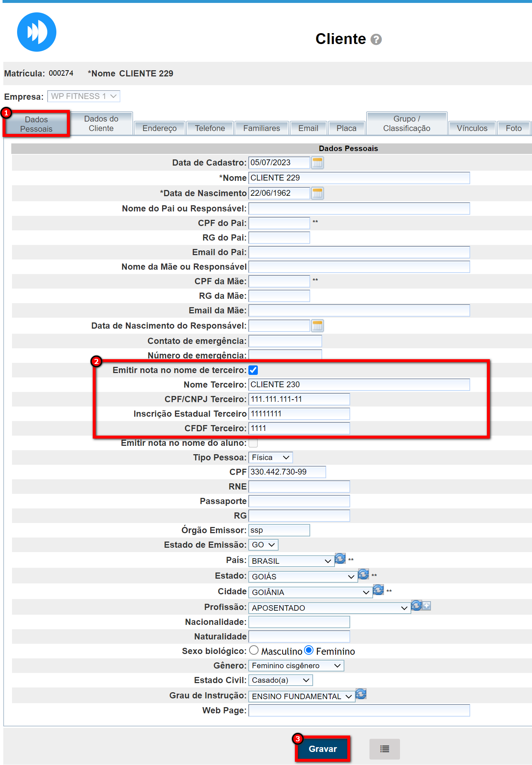Open calendar for Data de Nascimento do Responsável

click(x=317, y=326)
